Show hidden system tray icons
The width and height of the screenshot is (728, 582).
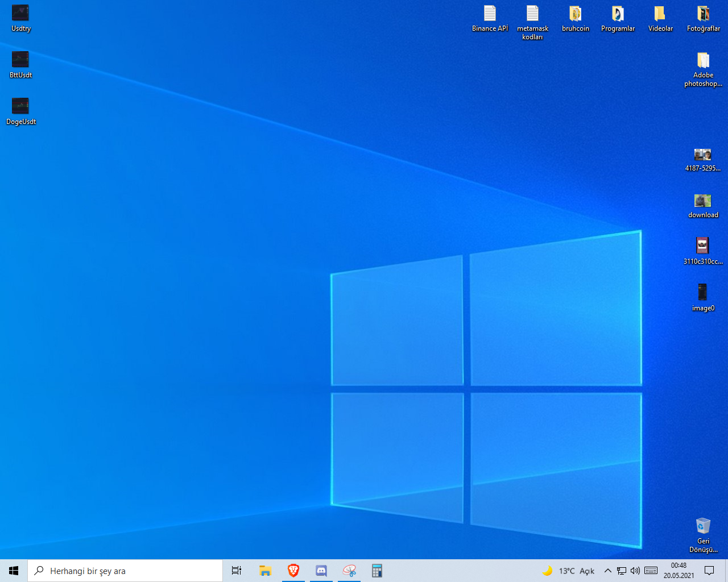607,571
